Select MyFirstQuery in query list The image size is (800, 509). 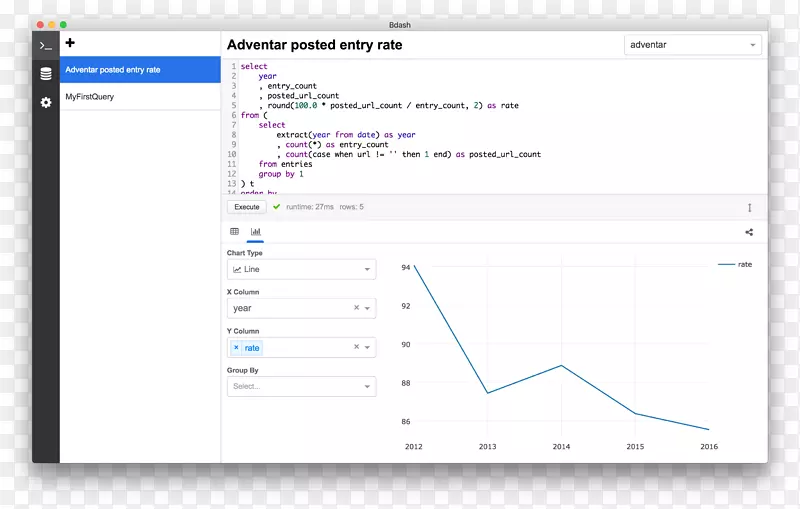click(140, 96)
